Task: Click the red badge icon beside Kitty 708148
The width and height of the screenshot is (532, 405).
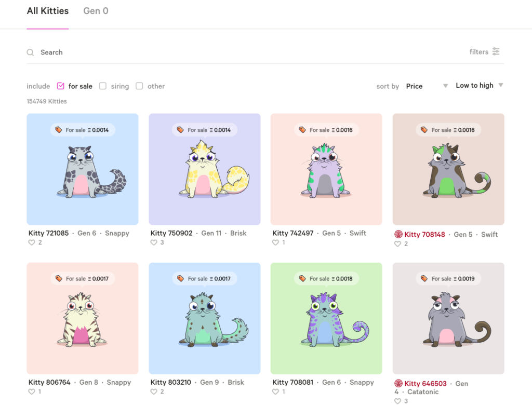Action: (x=398, y=234)
